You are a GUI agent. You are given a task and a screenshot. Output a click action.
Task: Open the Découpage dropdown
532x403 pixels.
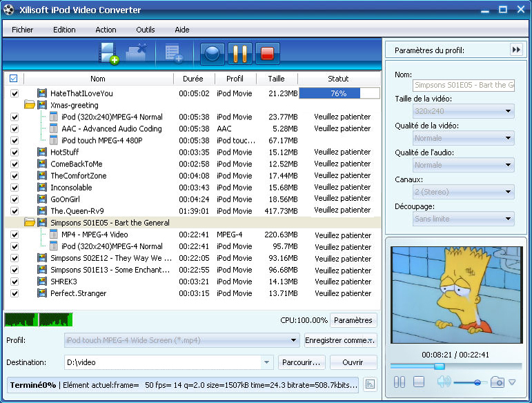463,219
